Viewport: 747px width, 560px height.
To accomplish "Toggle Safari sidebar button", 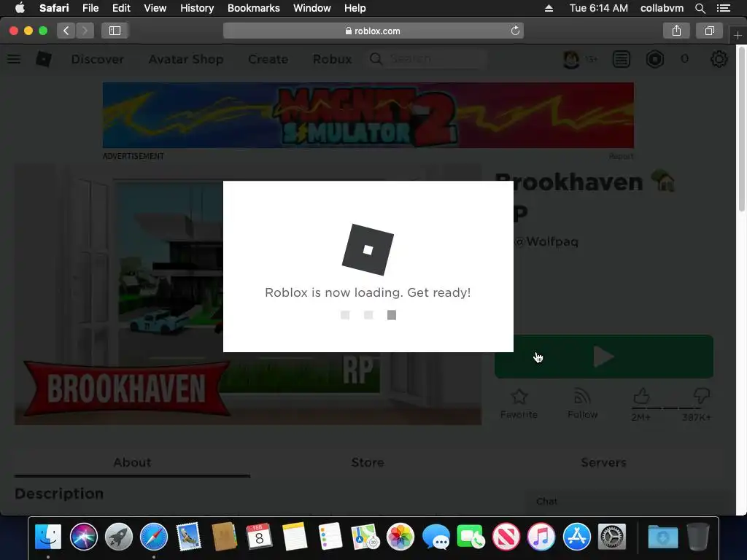I will point(115,31).
